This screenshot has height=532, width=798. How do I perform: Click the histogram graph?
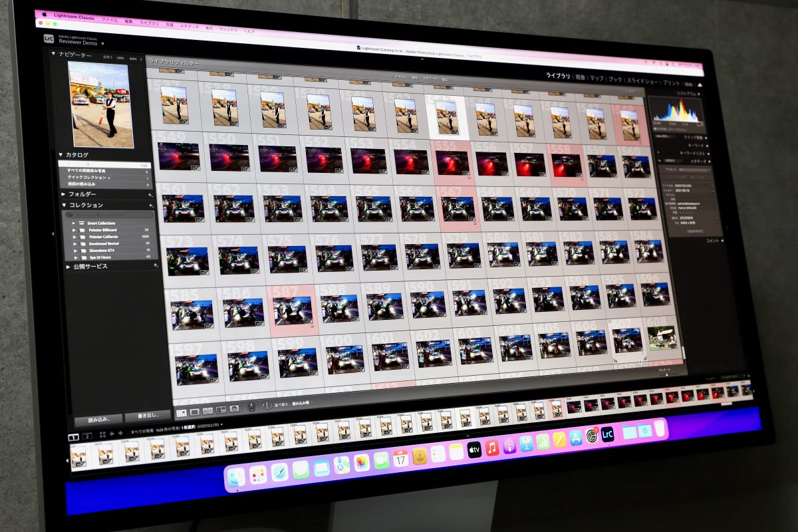point(676,110)
